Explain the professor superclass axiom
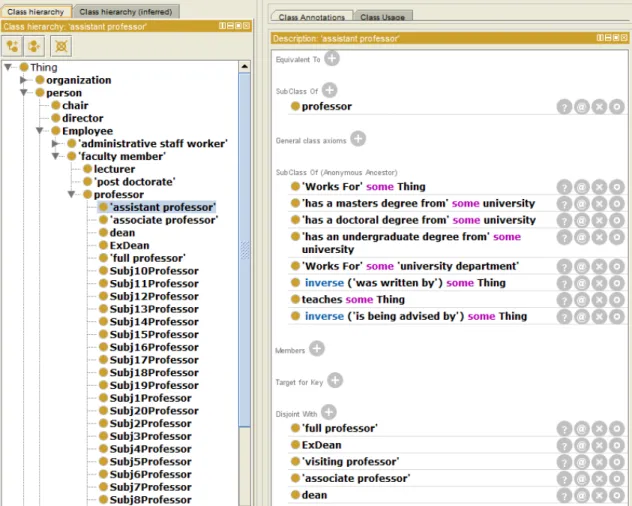The image size is (632, 506). pos(564,107)
